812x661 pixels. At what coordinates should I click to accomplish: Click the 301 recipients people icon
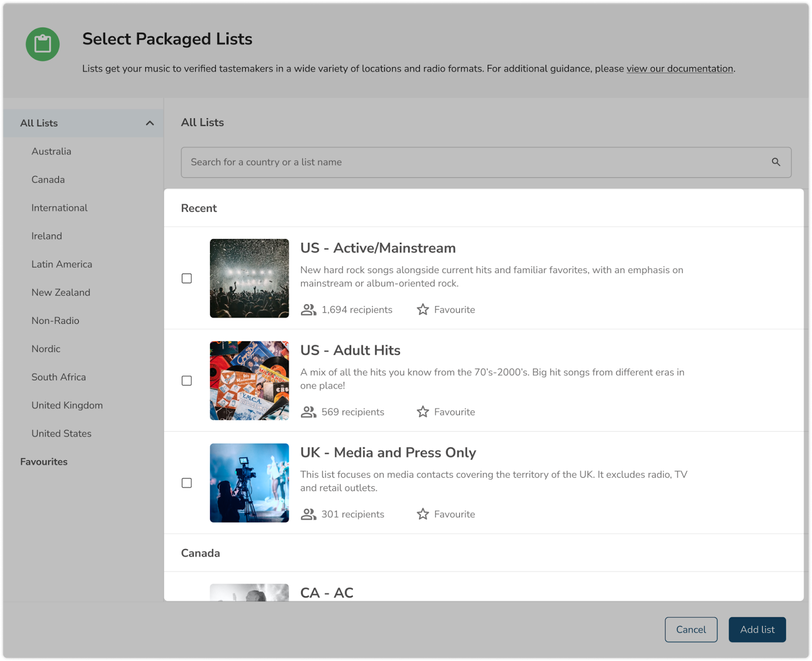pyautogui.click(x=308, y=514)
